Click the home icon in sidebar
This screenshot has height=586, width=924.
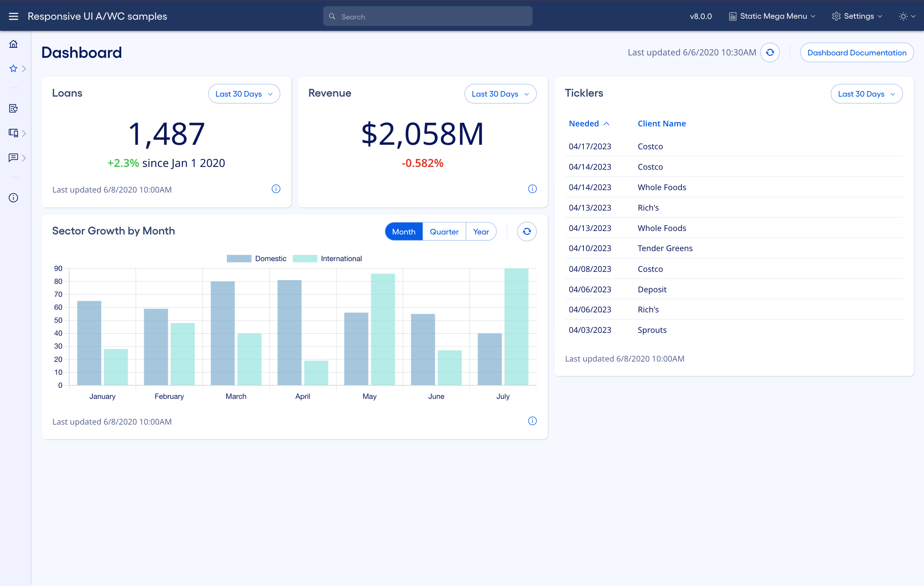pyautogui.click(x=13, y=44)
